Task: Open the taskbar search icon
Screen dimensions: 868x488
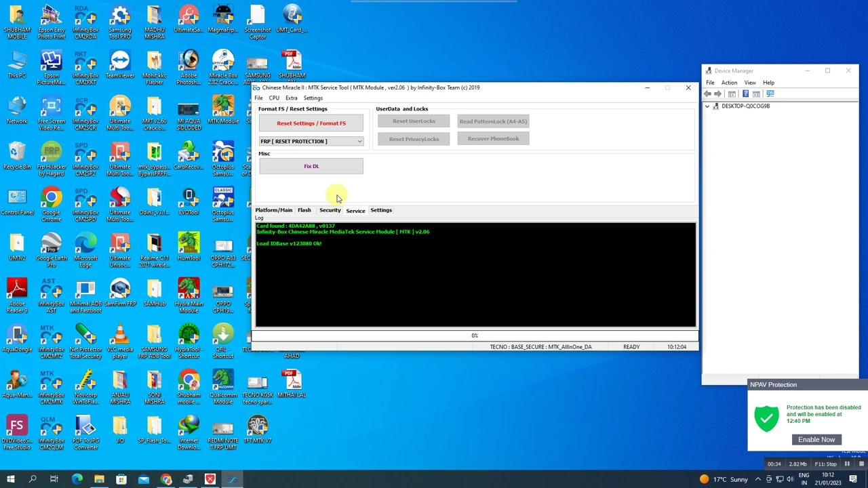Action: click(x=33, y=480)
